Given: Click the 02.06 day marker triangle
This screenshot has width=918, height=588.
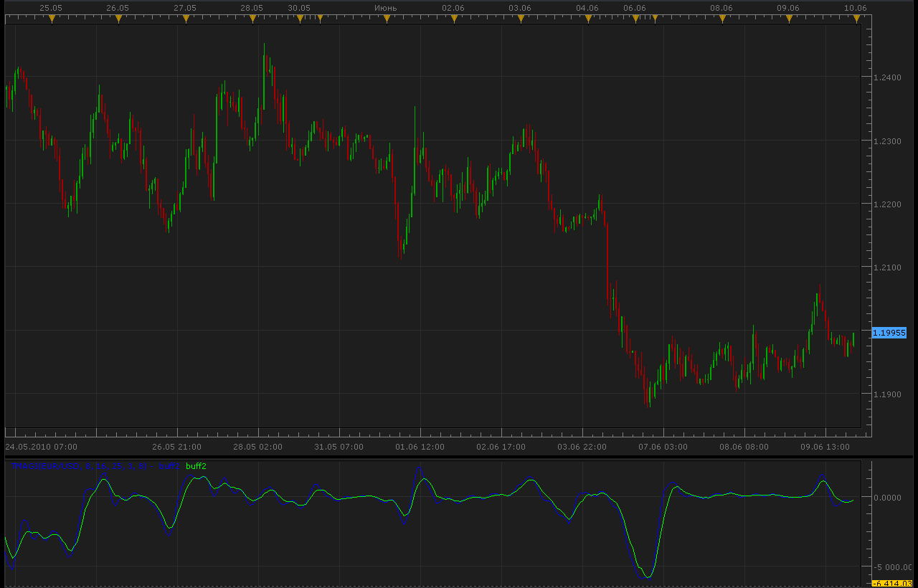Looking at the screenshot, I should [x=454, y=19].
